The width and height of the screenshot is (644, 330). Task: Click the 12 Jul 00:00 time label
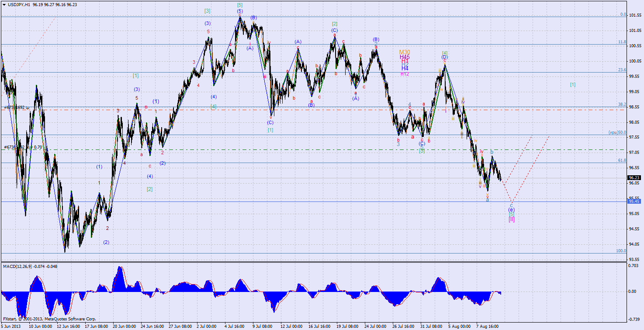[x=292, y=326]
